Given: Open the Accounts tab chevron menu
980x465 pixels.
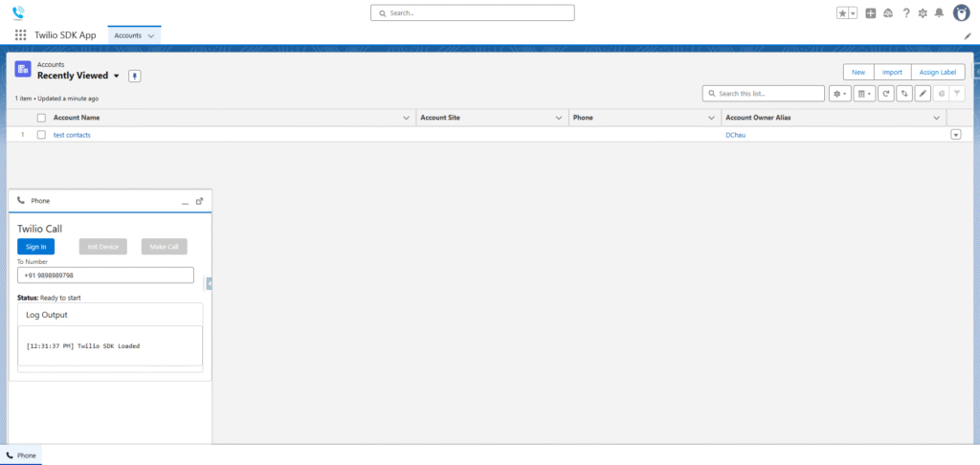Looking at the screenshot, I should [150, 35].
